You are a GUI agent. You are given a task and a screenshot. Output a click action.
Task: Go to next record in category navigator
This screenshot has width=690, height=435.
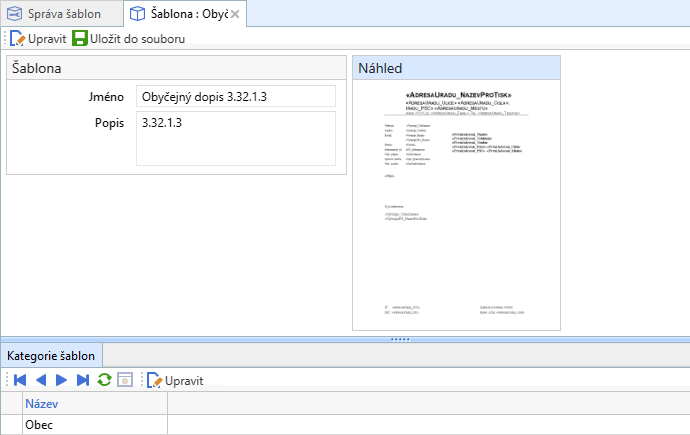62,380
